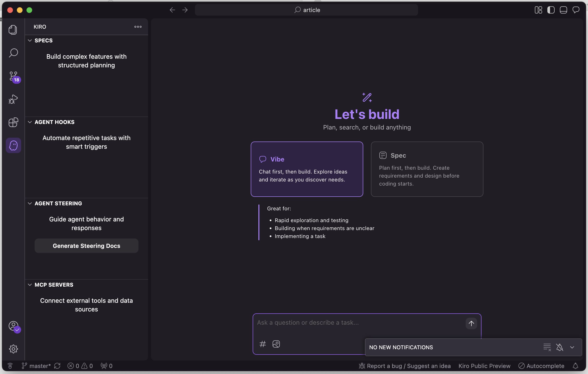Click Rapid exploration and testing bullet
The height and width of the screenshot is (374, 588).
(x=311, y=220)
